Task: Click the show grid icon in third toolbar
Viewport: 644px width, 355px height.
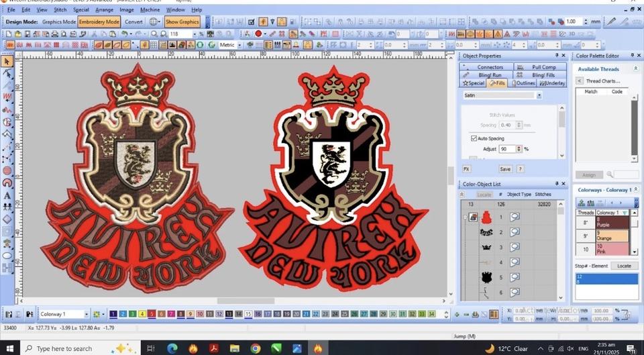Action: pos(154,45)
